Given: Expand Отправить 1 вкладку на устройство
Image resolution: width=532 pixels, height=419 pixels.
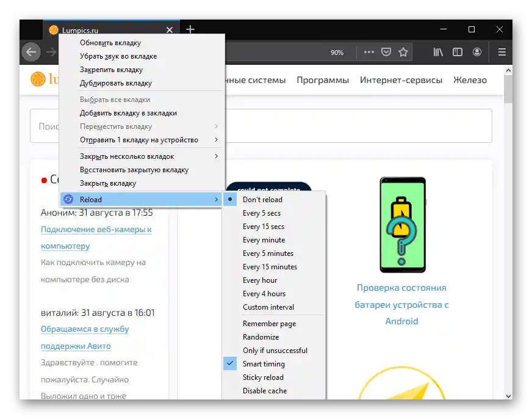Looking at the screenshot, I should click(142, 140).
